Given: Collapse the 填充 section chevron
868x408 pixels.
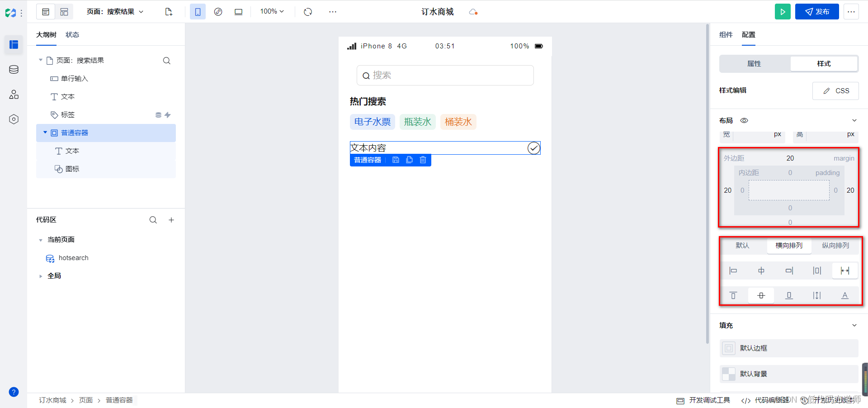Looking at the screenshot, I should point(854,325).
